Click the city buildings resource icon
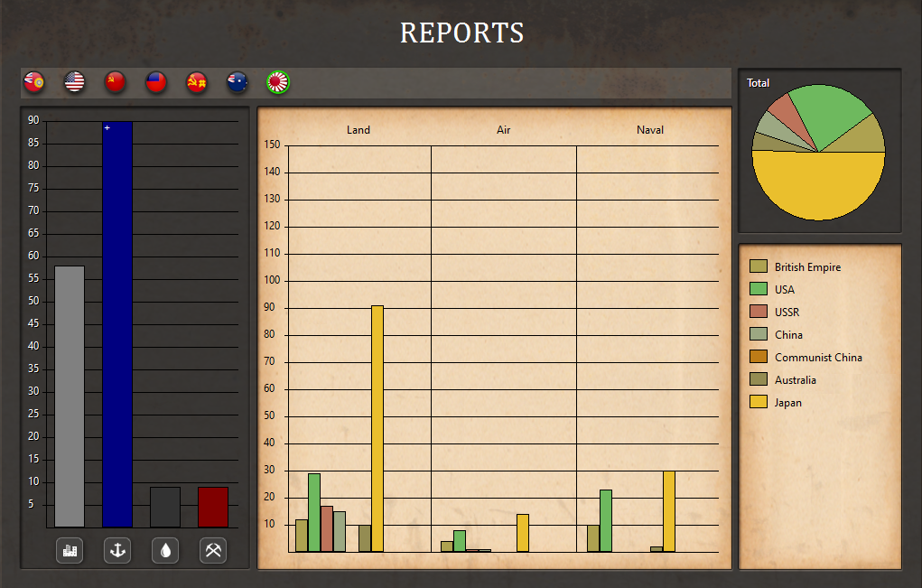 [x=70, y=550]
